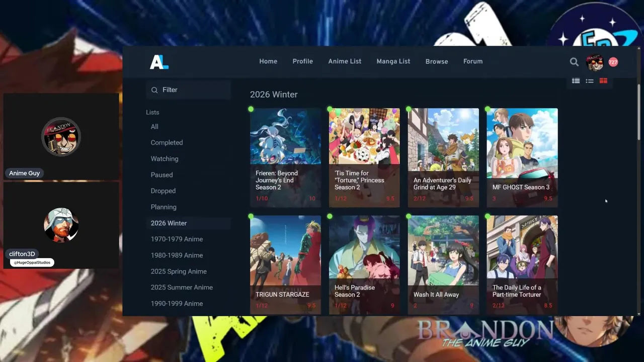Open the Manga List tab

(393, 61)
